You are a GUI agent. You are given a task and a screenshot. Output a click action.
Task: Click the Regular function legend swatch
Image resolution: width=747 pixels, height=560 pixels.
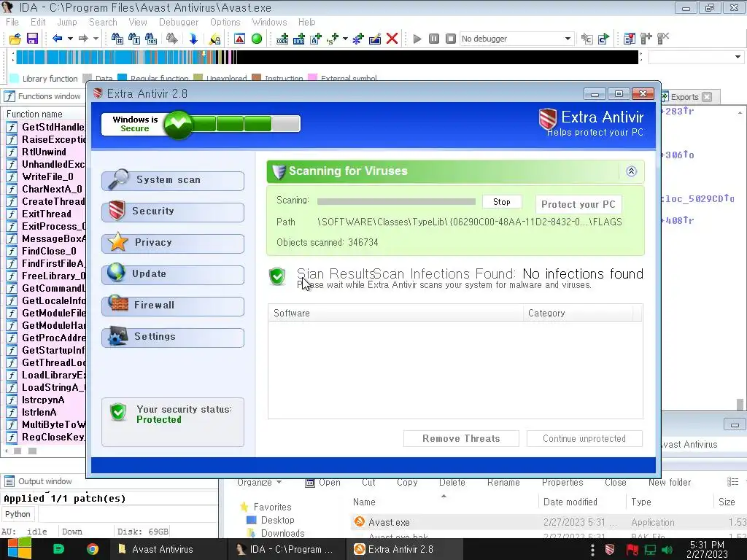coord(123,78)
